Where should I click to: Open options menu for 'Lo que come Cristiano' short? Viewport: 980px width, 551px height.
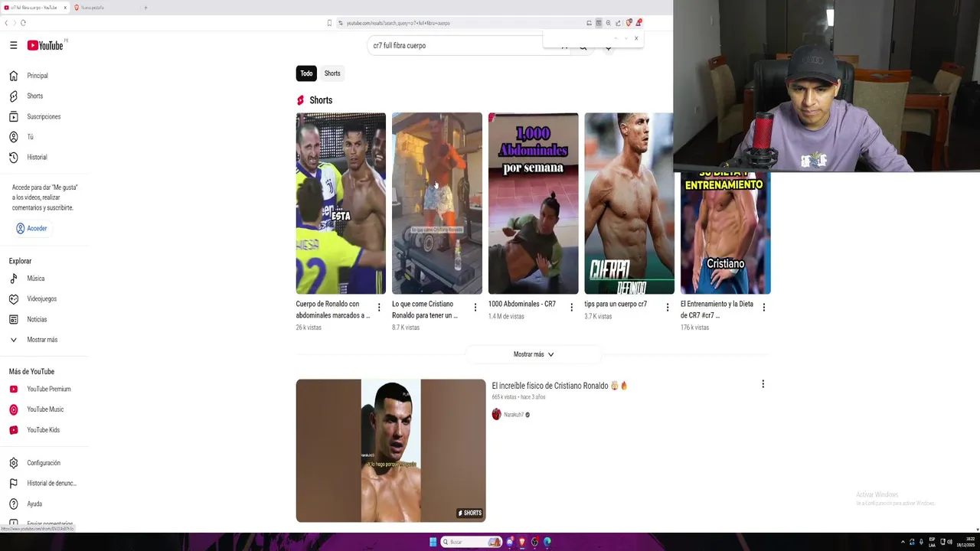tap(475, 308)
